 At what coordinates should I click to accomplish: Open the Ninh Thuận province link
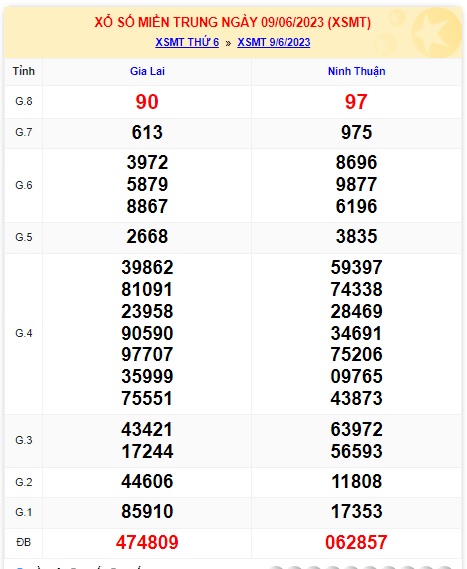pyautogui.click(x=356, y=71)
